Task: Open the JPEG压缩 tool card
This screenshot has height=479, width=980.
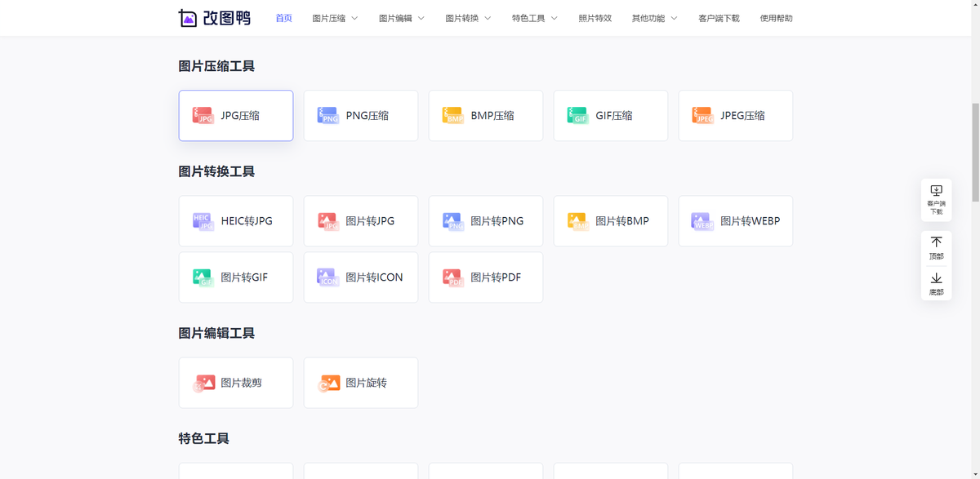Action: (x=736, y=116)
